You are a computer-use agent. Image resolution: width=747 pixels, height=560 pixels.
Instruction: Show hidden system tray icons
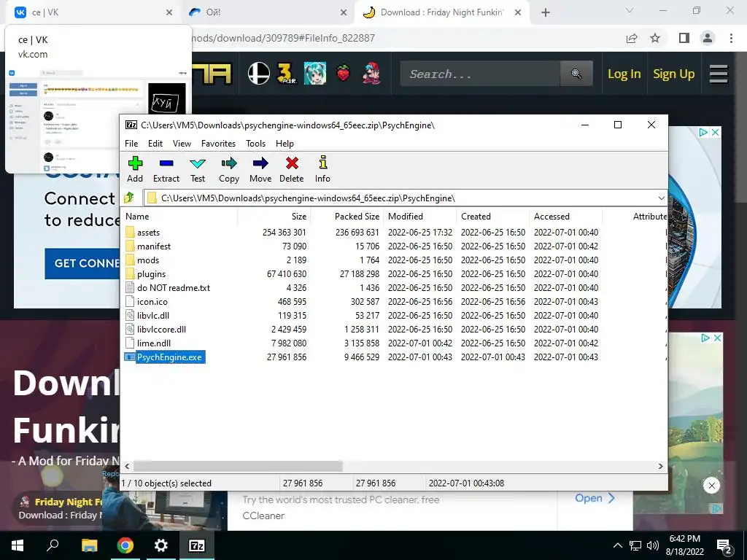coord(617,545)
